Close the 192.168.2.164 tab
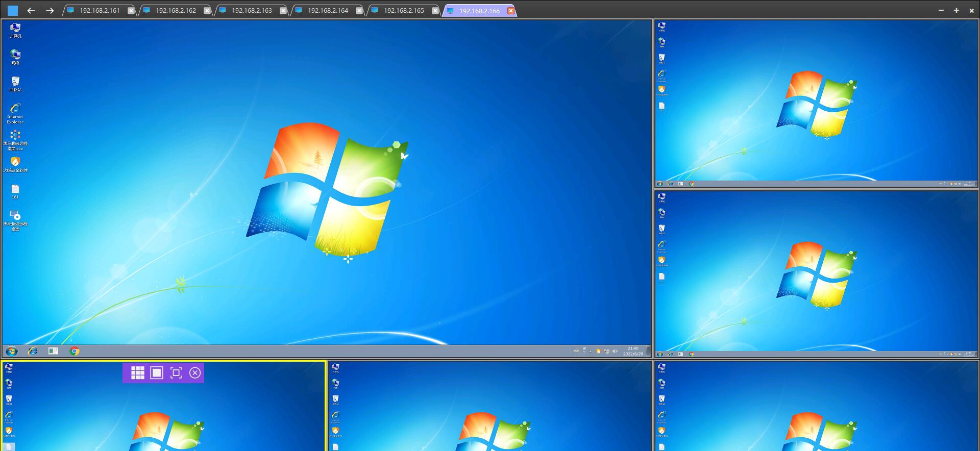Viewport: 980px width, 451px height. pos(359,11)
